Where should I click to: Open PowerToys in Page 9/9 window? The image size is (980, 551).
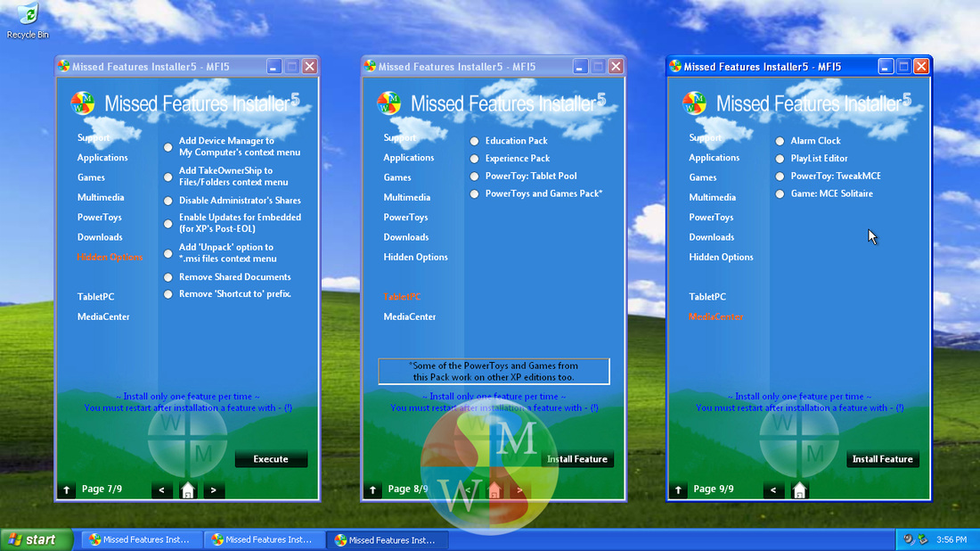pyautogui.click(x=711, y=218)
